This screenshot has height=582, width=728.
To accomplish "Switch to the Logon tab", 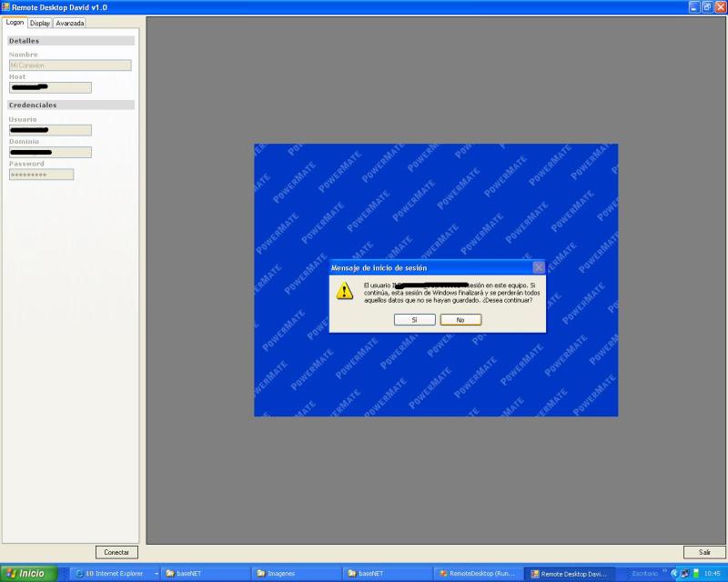I will (x=15, y=23).
